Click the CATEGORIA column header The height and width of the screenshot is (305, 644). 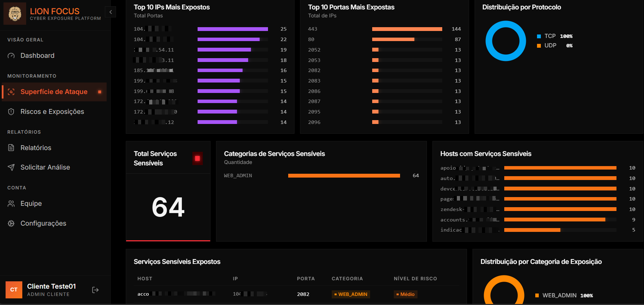tap(347, 279)
